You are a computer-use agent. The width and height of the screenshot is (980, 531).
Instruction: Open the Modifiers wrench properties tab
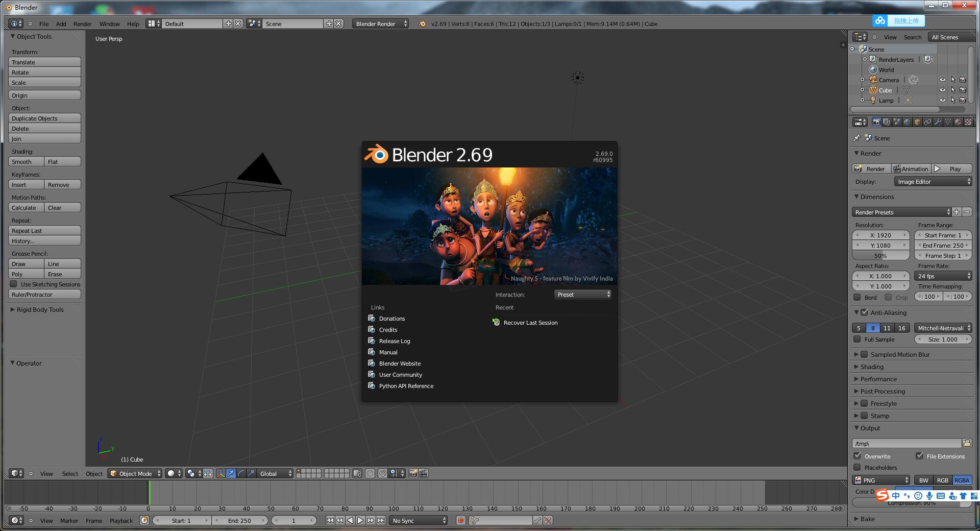click(x=938, y=122)
